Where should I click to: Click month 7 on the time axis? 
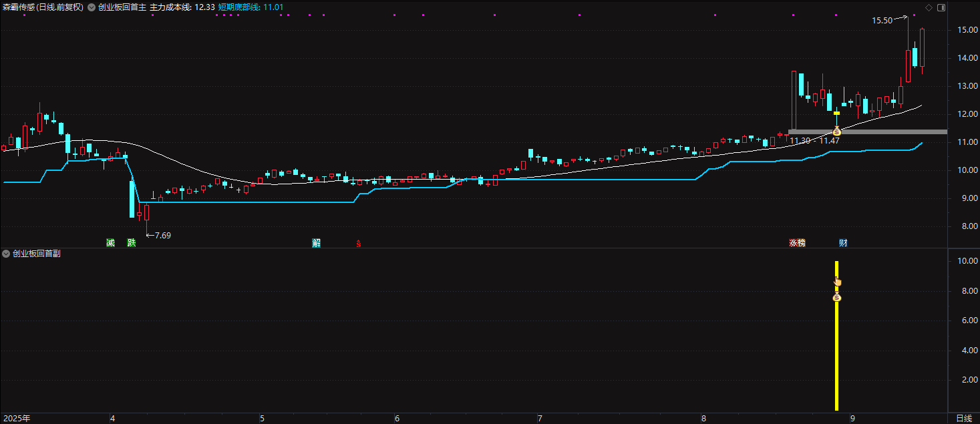(x=539, y=419)
